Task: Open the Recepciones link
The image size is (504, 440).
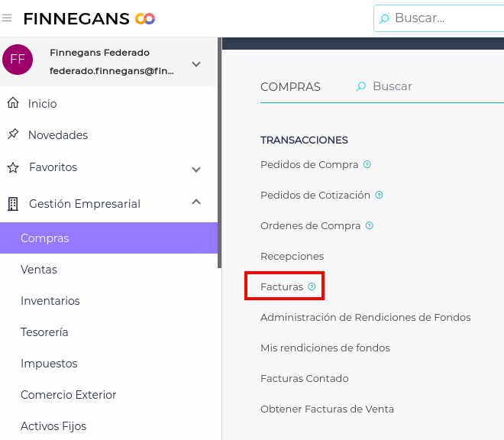Action: (x=292, y=256)
